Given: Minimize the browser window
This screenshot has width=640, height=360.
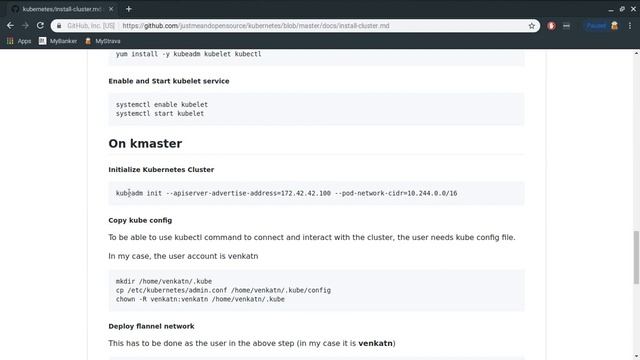Looking at the screenshot, I should [x=611, y=9].
